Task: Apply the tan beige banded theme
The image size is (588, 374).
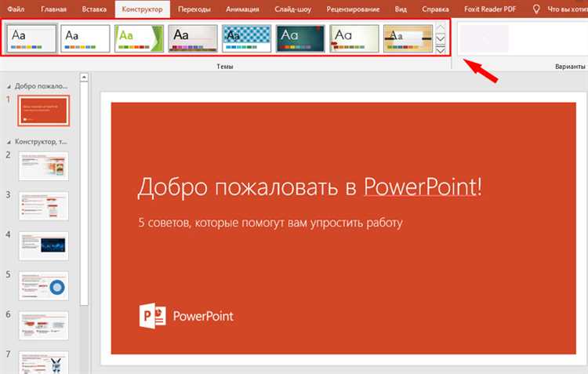Action: [408, 38]
